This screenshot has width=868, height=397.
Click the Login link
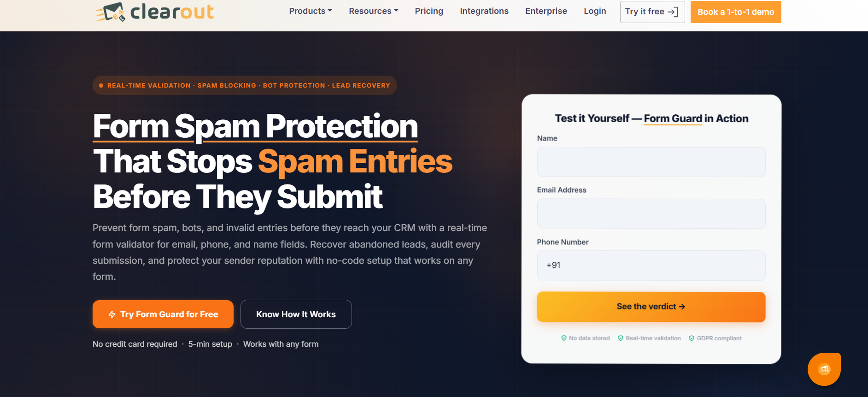[x=595, y=11]
